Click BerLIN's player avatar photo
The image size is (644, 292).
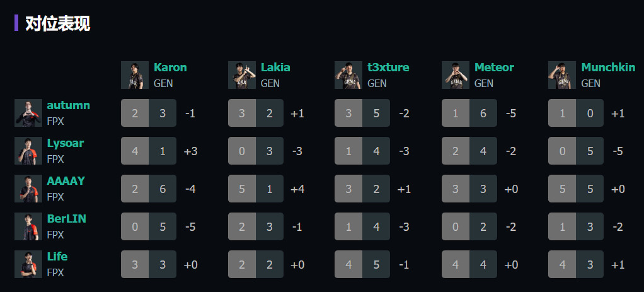(28, 226)
